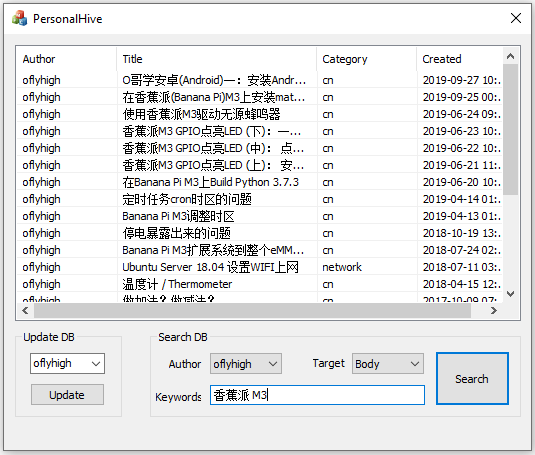Viewport: 535px width, 455px height.
Task: Click the created date '2019-06-24 09:.'
Action: point(462,114)
